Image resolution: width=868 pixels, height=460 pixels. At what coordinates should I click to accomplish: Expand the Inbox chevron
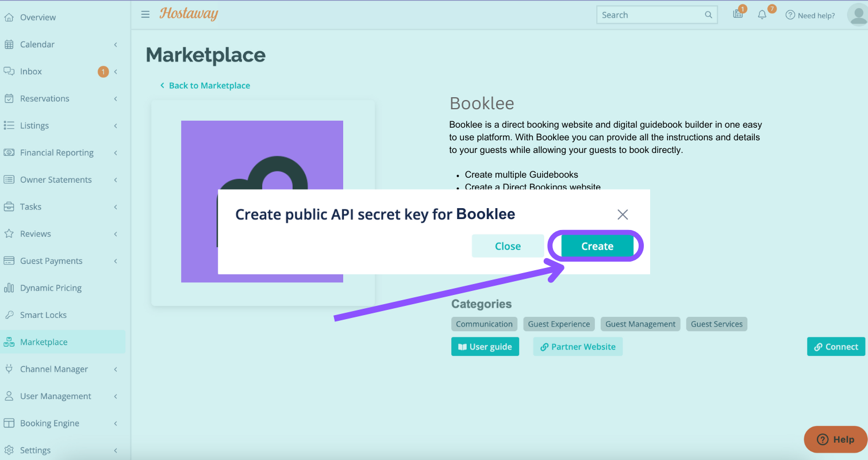click(x=116, y=71)
